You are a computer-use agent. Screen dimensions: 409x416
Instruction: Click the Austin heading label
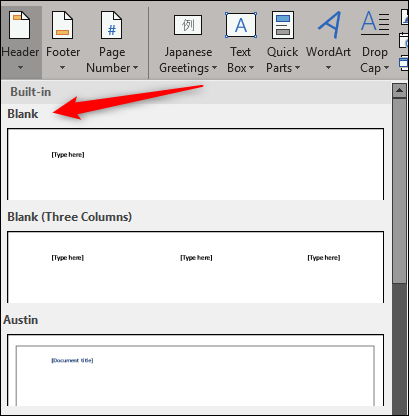(21, 320)
